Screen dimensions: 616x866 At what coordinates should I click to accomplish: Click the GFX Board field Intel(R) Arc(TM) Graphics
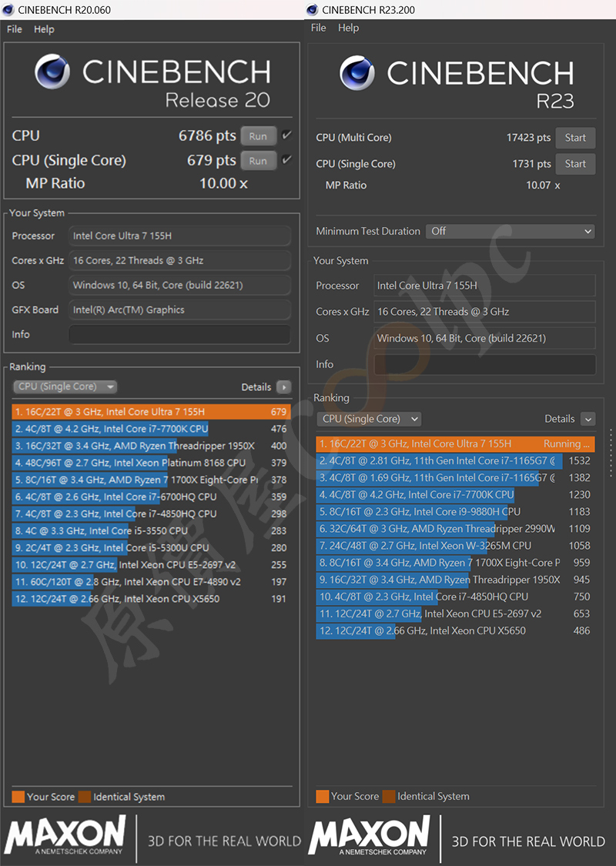tap(179, 310)
